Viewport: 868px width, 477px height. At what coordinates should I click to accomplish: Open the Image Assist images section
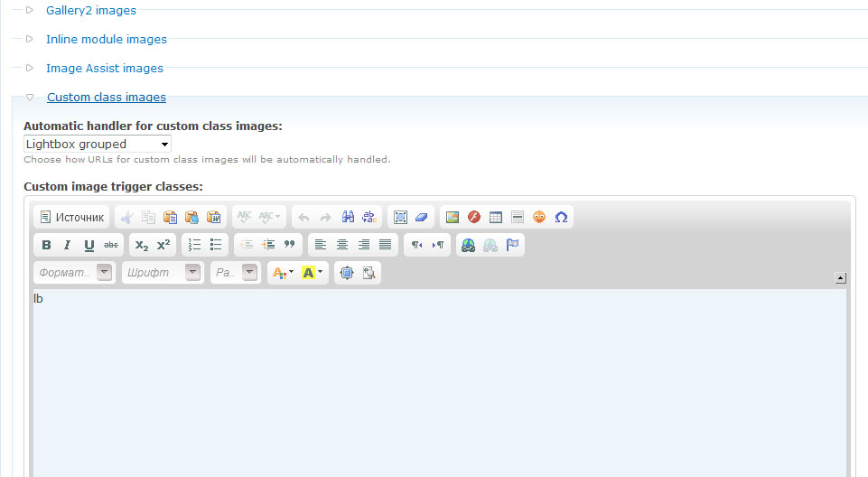(x=105, y=69)
